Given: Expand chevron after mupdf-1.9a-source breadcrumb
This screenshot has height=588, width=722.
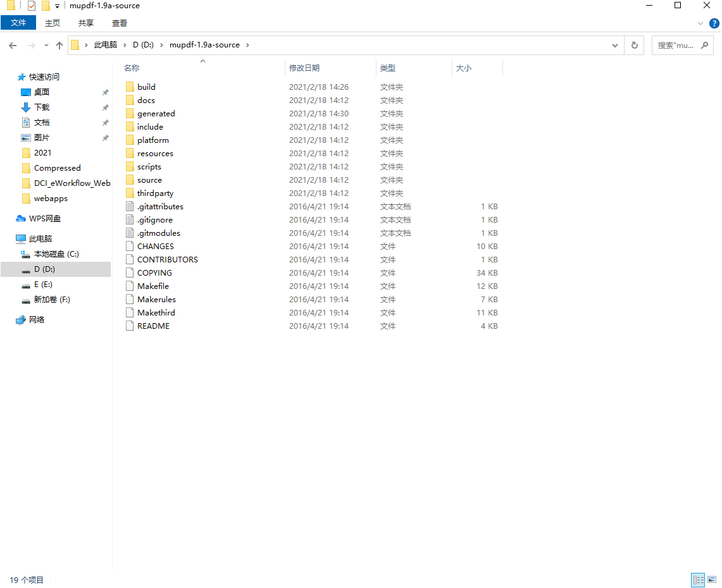Looking at the screenshot, I should click(x=247, y=45).
